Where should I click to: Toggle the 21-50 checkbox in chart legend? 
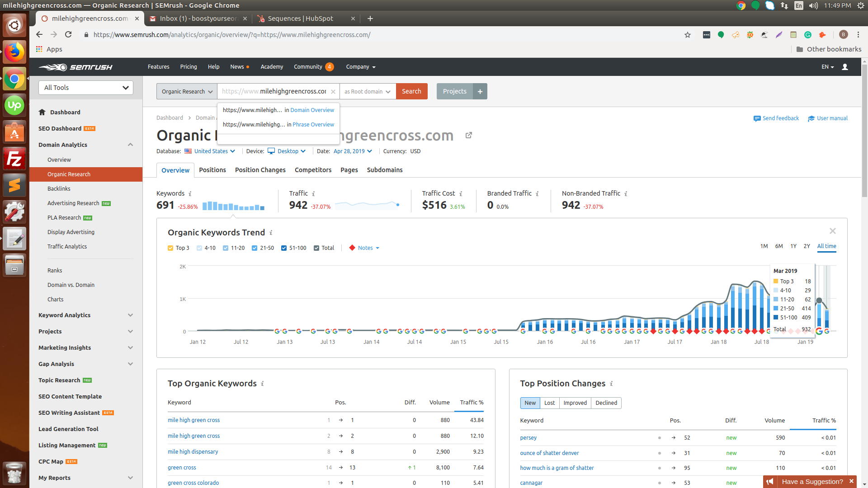(x=255, y=248)
